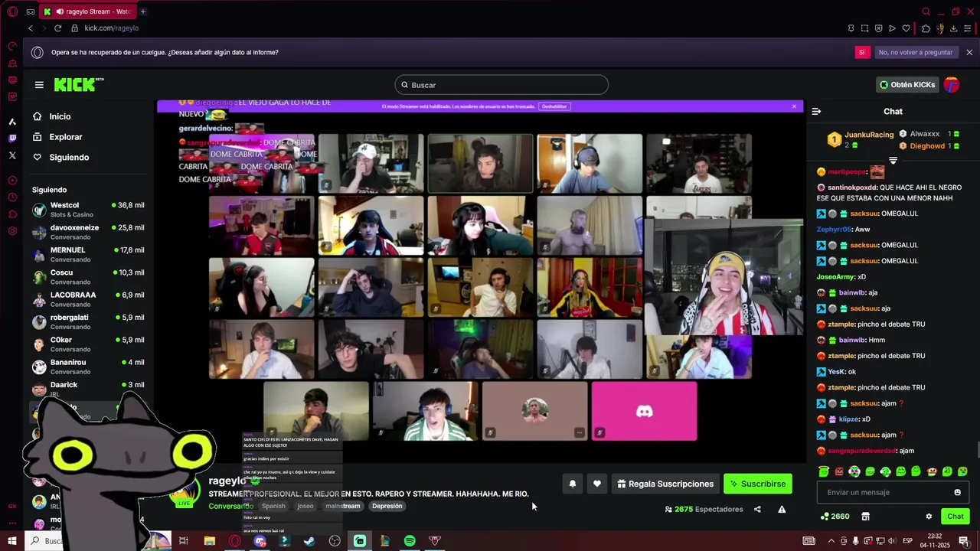
Task: Show hidden system tray icons
Action: tap(831, 541)
